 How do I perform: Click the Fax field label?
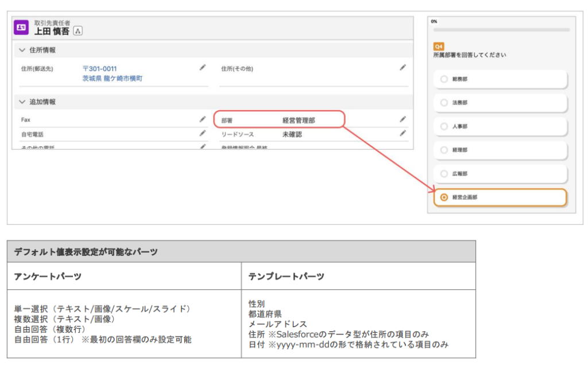[x=25, y=120]
